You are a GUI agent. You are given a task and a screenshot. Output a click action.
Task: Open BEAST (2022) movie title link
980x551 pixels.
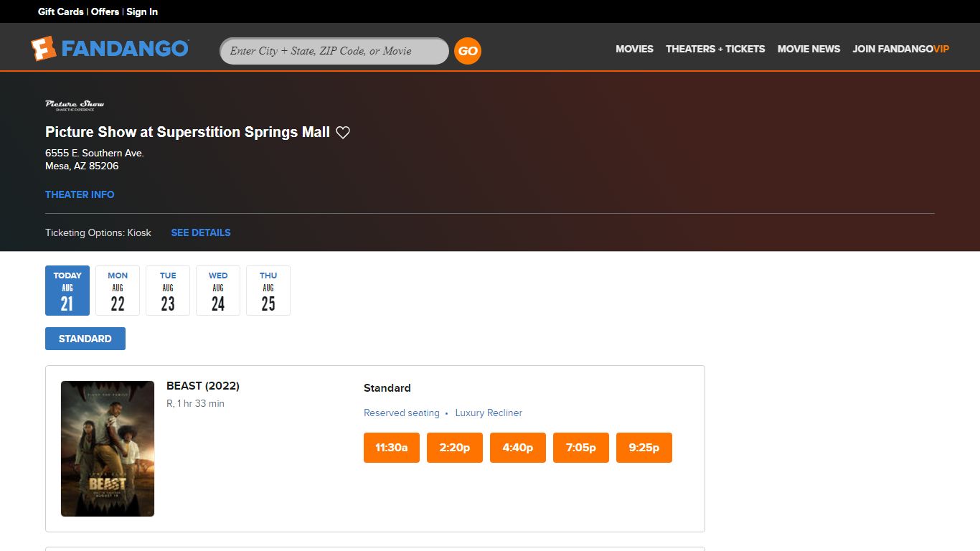pyautogui.click(x=203, y=386)
